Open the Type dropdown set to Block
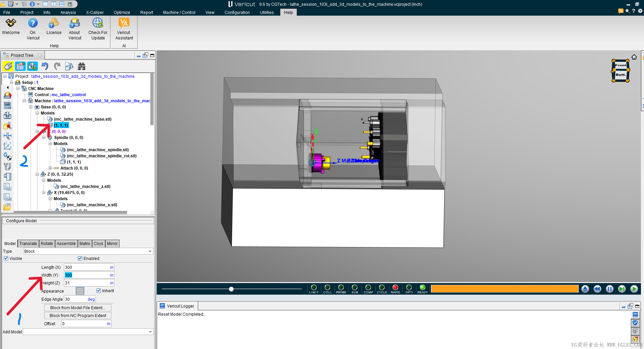Viewport: 644px width, 349px height. (88, 251)
